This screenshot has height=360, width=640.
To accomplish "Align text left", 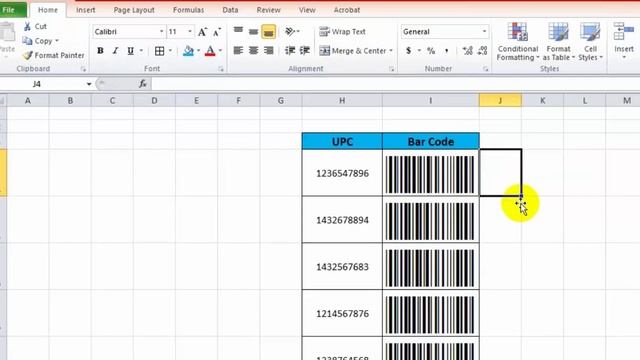I will pos(238,51).
